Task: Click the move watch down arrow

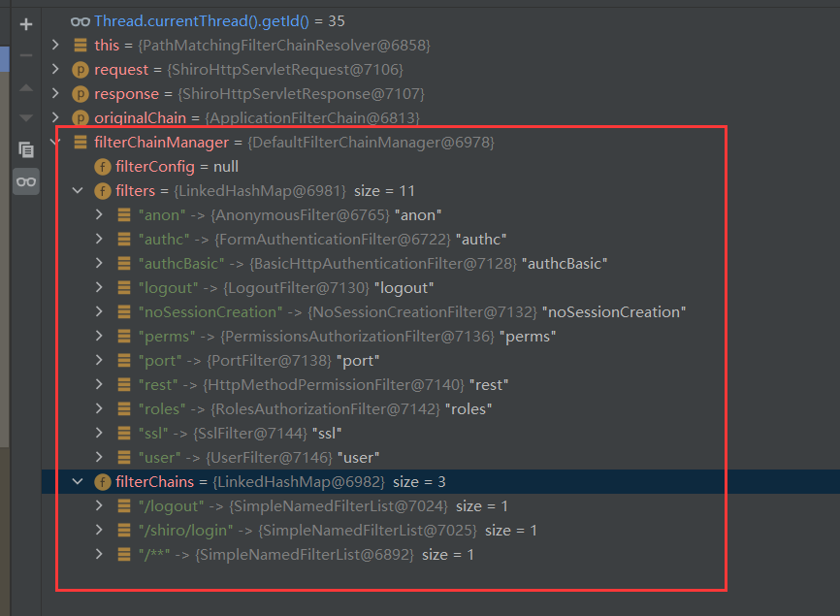Action: tap(26, 117)
